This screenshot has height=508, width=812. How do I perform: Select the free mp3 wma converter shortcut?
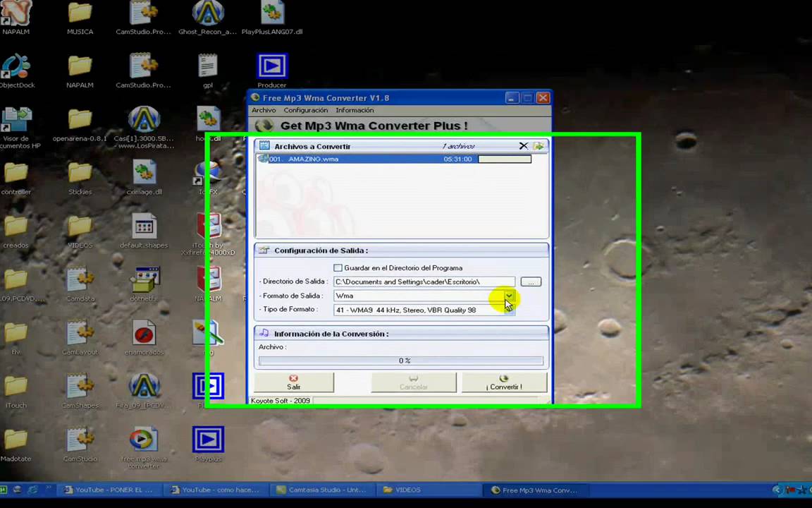tap(143, 440)
